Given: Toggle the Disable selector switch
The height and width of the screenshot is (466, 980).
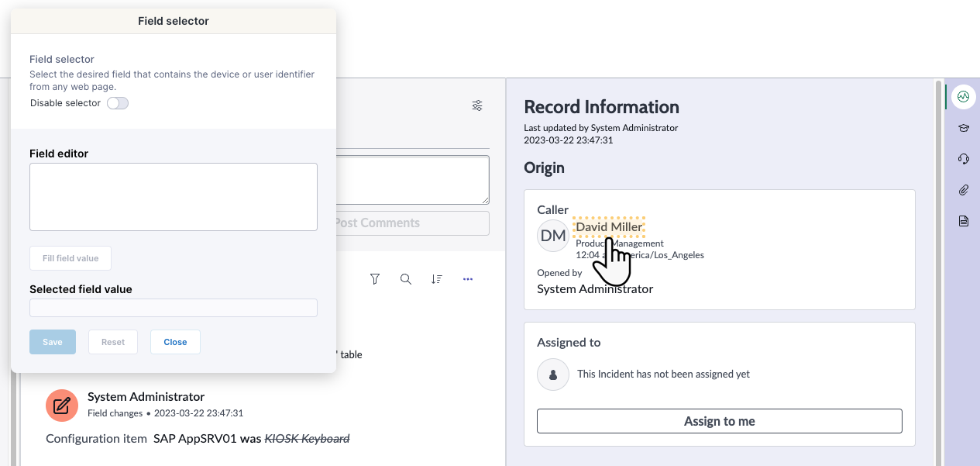Looking at the screenshot, I should click(x=118, y=103).
